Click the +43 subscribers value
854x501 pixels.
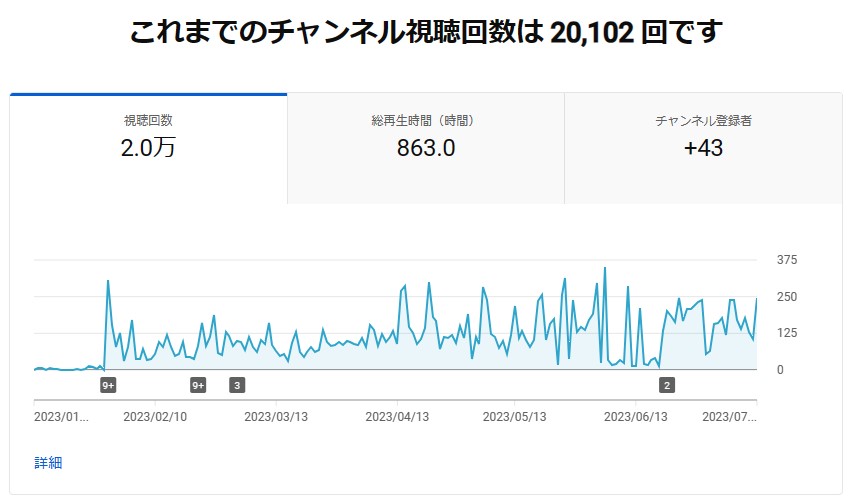click(x=704, y=148)
